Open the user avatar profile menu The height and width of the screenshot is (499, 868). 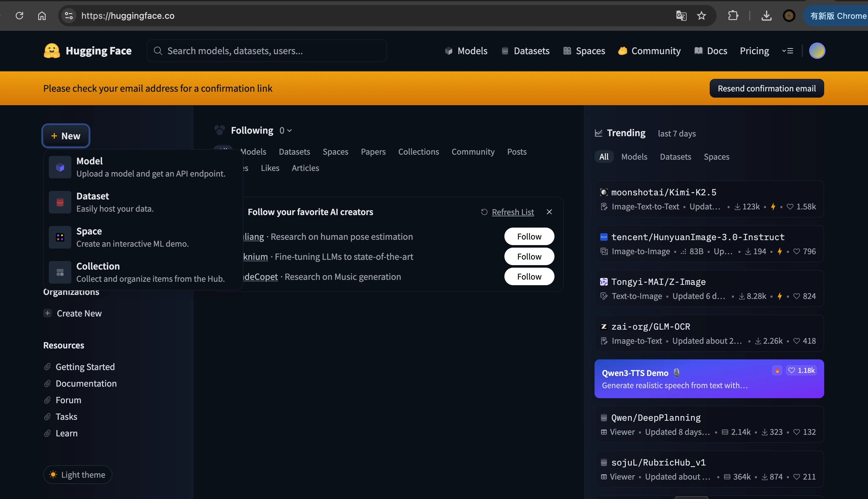[x=817, y=51]
